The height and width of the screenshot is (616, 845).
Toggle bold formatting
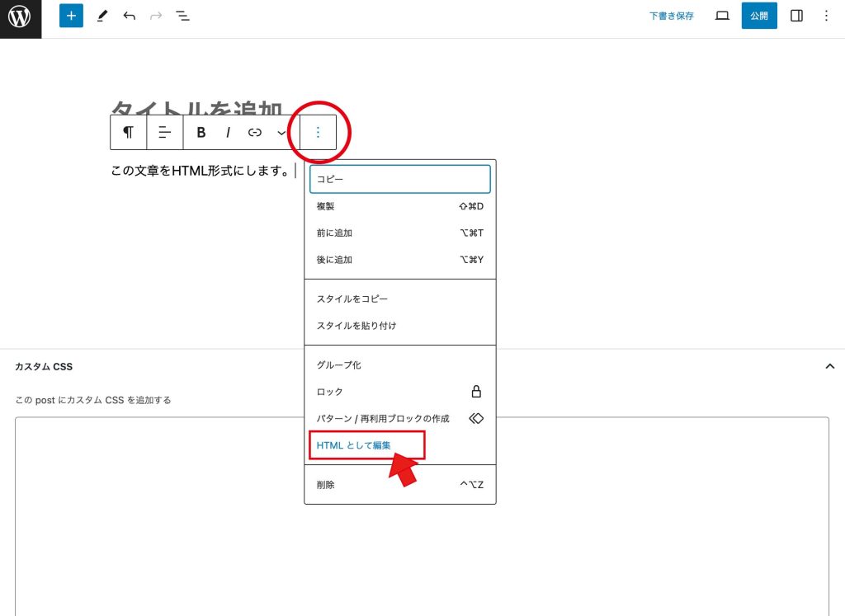(x=201, y=132)
